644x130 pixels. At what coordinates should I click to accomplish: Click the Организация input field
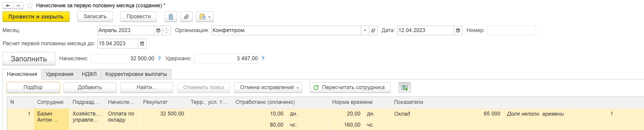(x=286, y=30)
